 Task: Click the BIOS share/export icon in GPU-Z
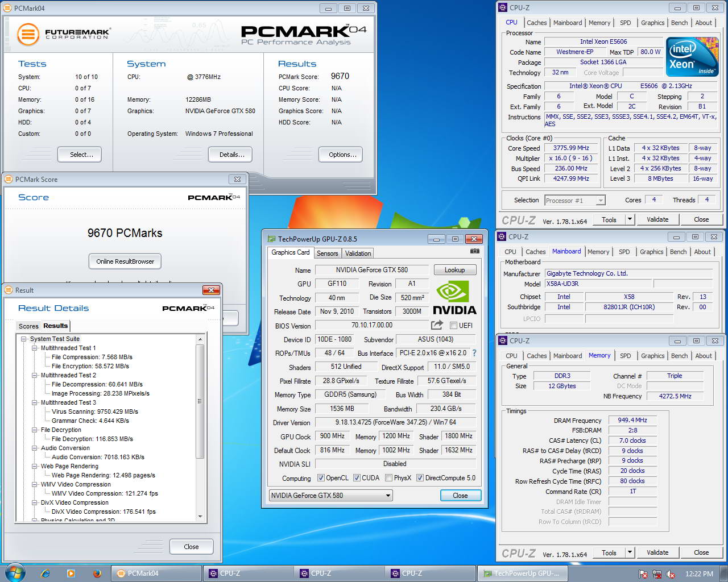[x=437, y=325]
